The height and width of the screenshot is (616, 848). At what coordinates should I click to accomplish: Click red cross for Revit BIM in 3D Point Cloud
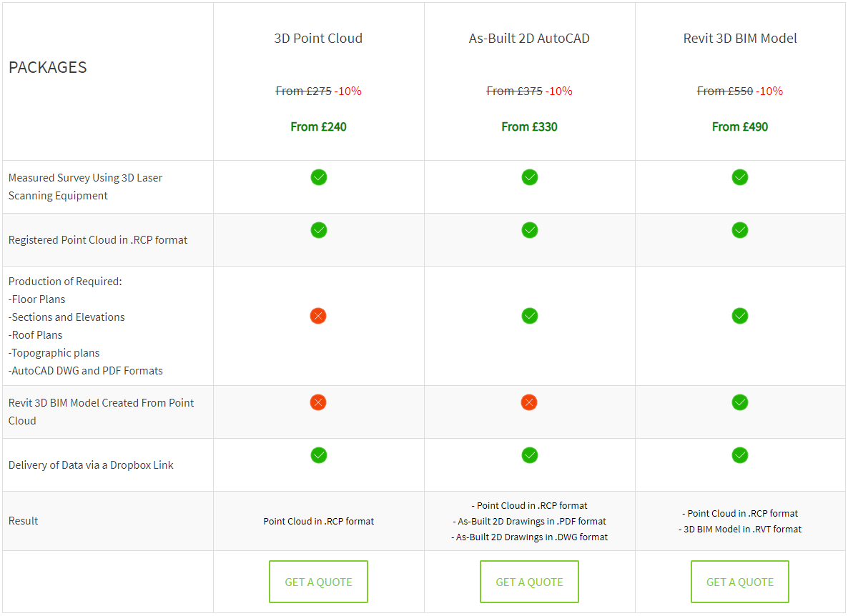(x=318, y=403)
